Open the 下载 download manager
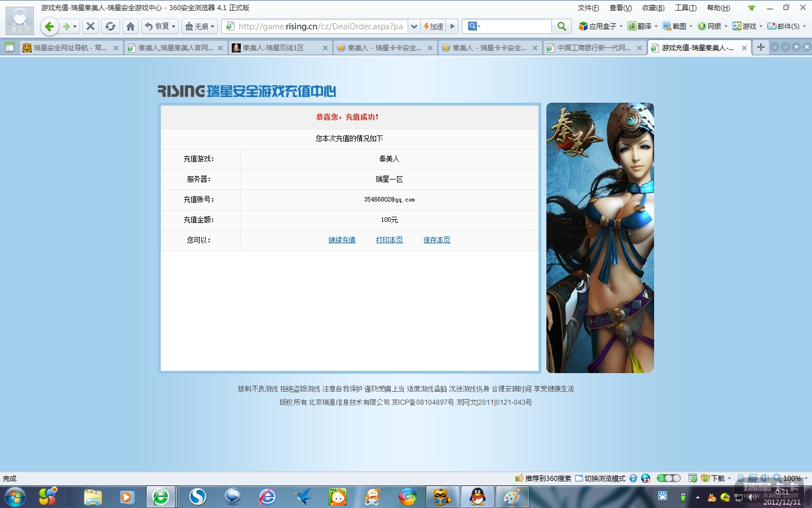Viewport: 812px width, 508px height. coord(713,478)
